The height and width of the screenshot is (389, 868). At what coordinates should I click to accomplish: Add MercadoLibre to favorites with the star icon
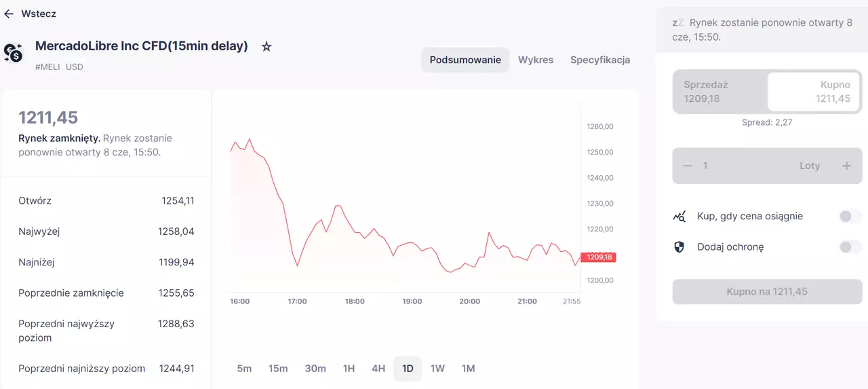coord(267,47)
